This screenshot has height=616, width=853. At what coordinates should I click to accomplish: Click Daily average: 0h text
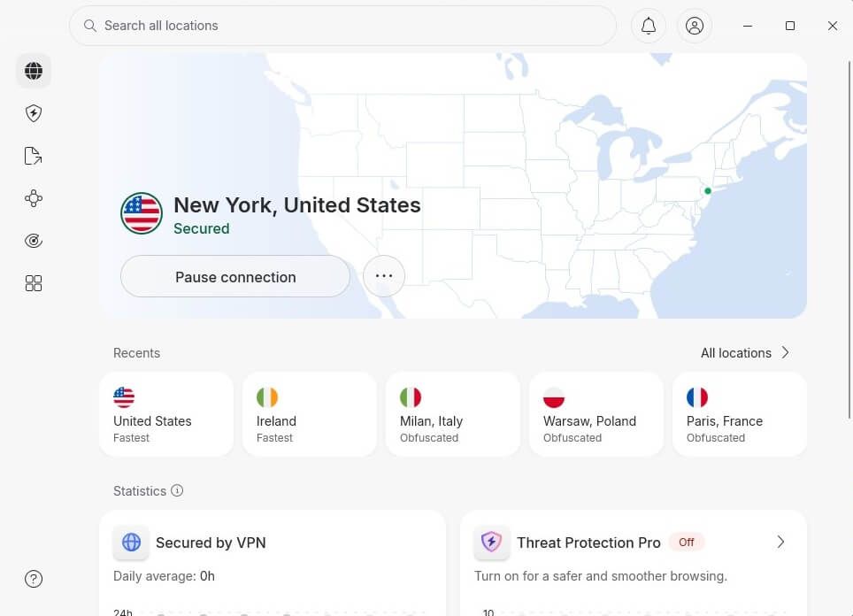click(x=164, y=576)
